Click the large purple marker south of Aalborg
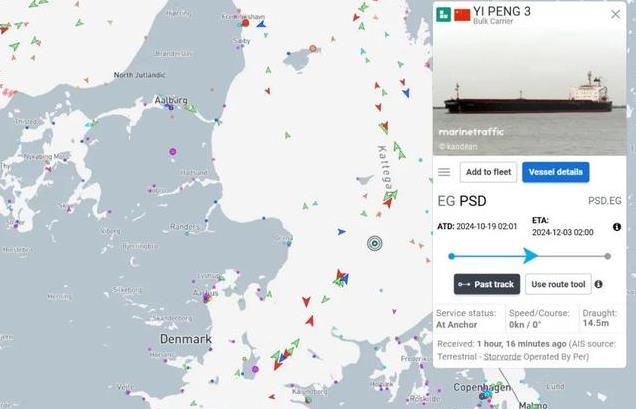Screen dimensions: 636x409 coord(173,152)
